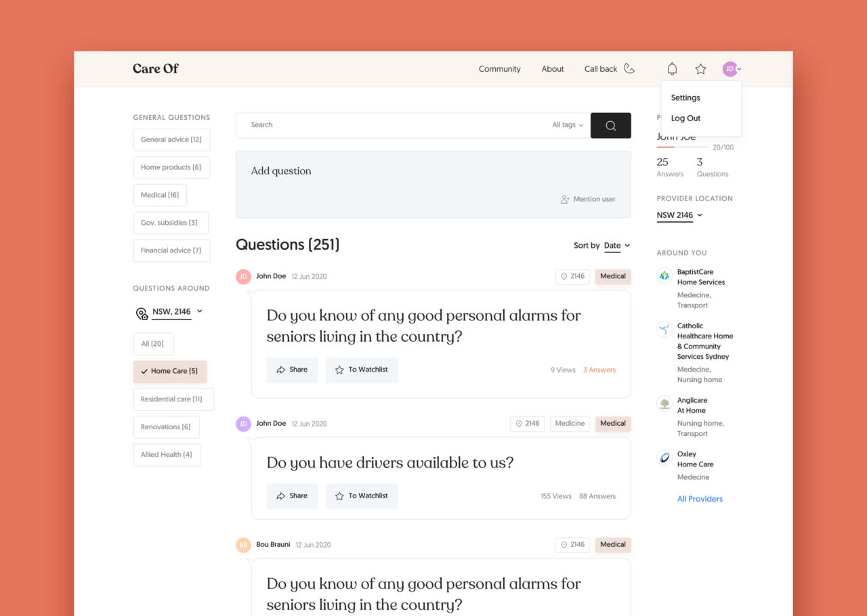Click the JD user avatar in header
Viewport: 867px width, 616px height.
[729, 69]
